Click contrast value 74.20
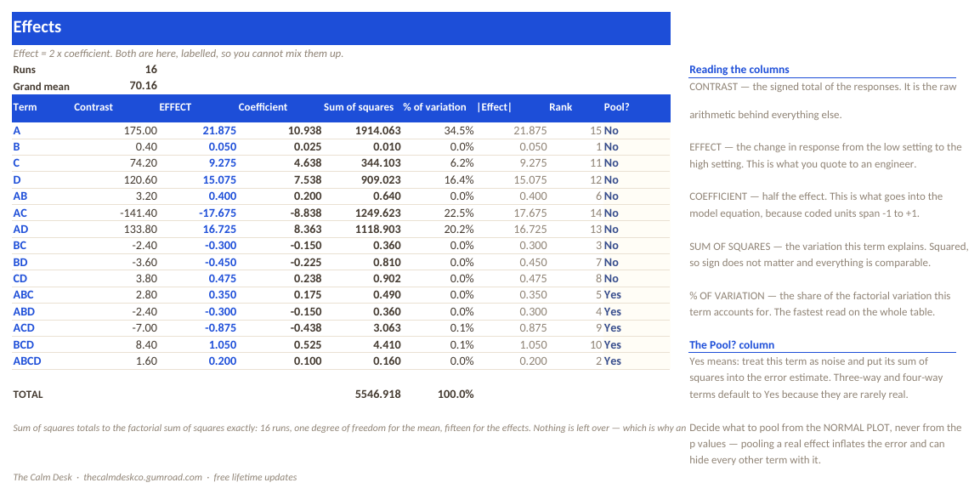980x494 pixels. click(144, 163)
